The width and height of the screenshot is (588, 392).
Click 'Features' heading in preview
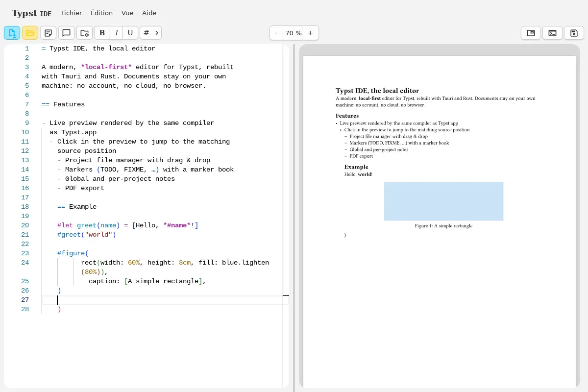click(347, 116)
